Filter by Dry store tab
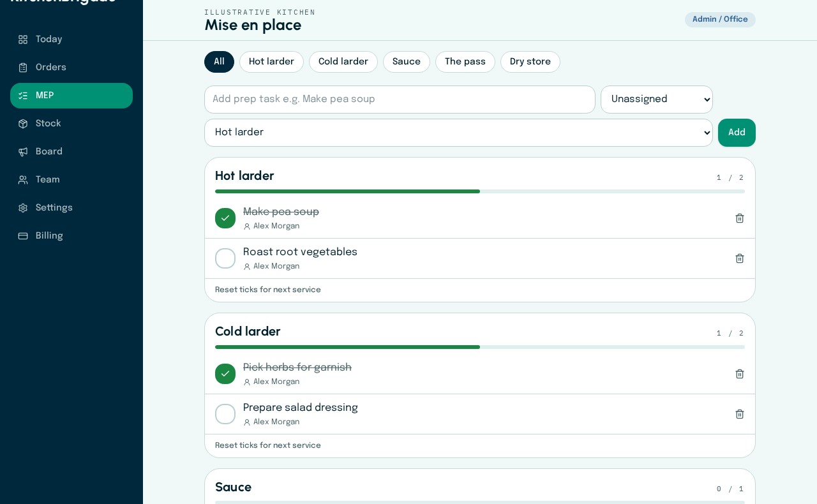Image resolution: width=817 pixels, height=504 pixels. point(530,62)
